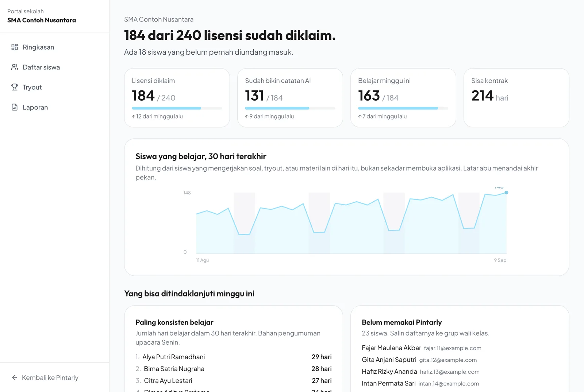
Task: Click the SMA Contoh Nusantara sidebar title
Action: tap(42, 20)
